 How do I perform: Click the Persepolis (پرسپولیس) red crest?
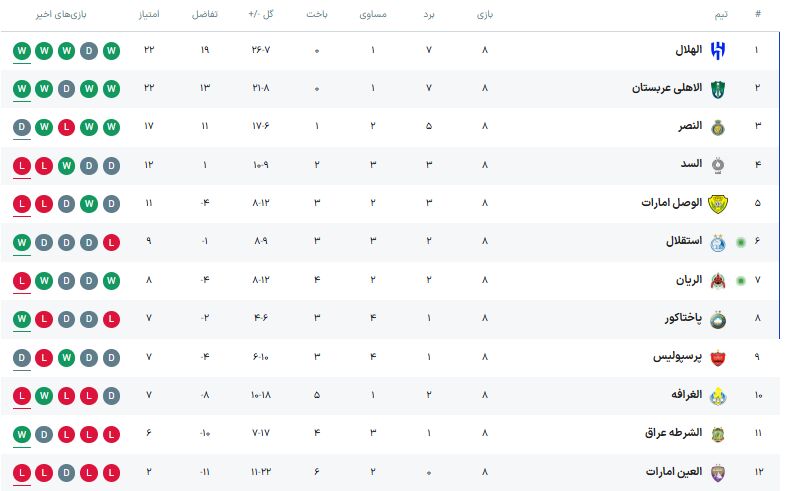point(717,357)
